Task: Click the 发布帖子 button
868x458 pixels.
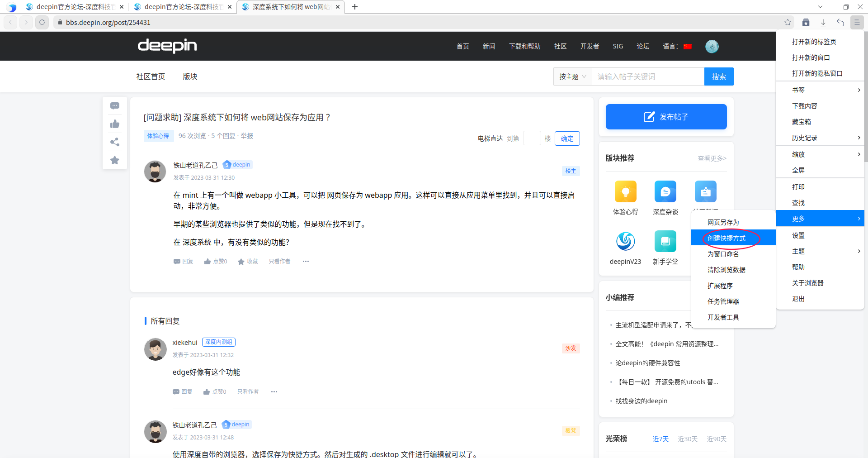Action: (x=666, y=117)
